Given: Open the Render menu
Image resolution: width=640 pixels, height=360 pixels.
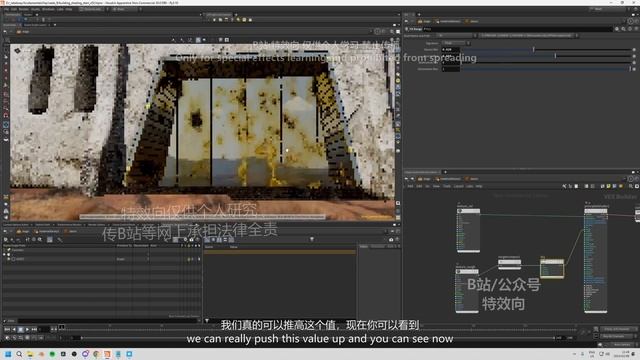Looking at the screenshot, I should tap(24, 9).
